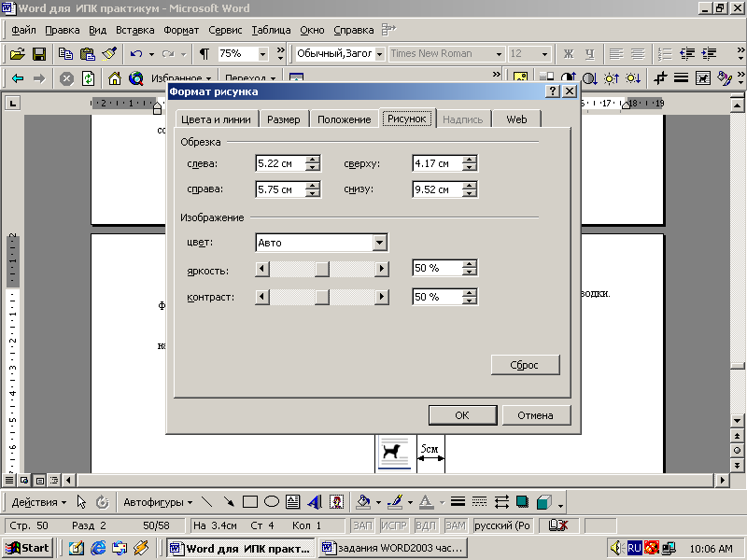Click the Home page house icon
This screenshot has height=560, width=747.
pyautogui.click(x=114, y=78)
